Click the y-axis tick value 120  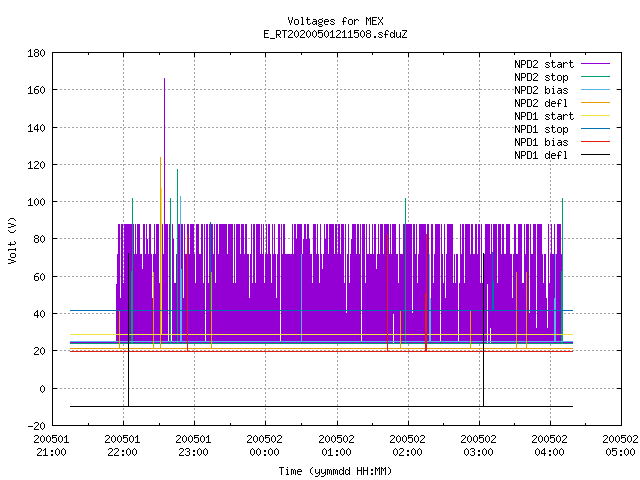pyautogui.click(x=36, y=165)
